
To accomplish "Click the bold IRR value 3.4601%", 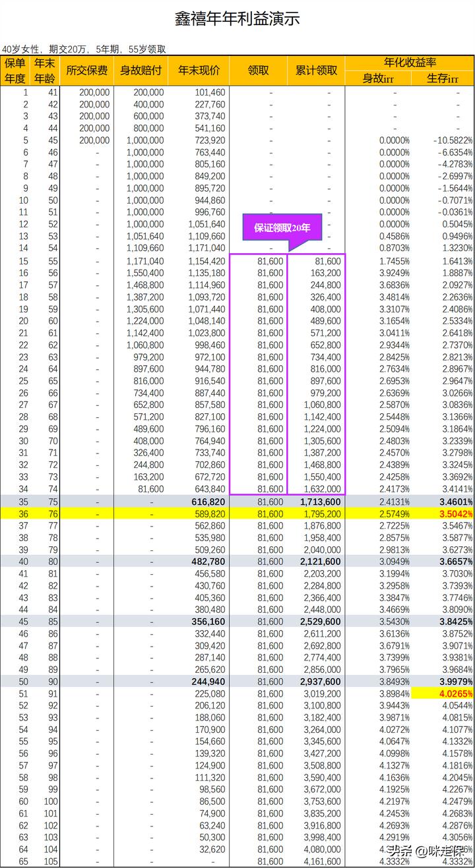I will 456,501.
